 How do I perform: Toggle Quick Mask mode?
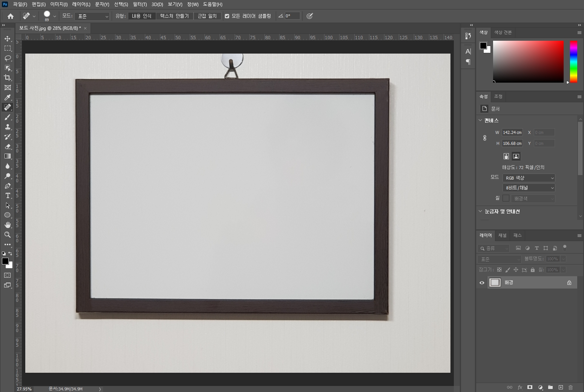[8, 275]
